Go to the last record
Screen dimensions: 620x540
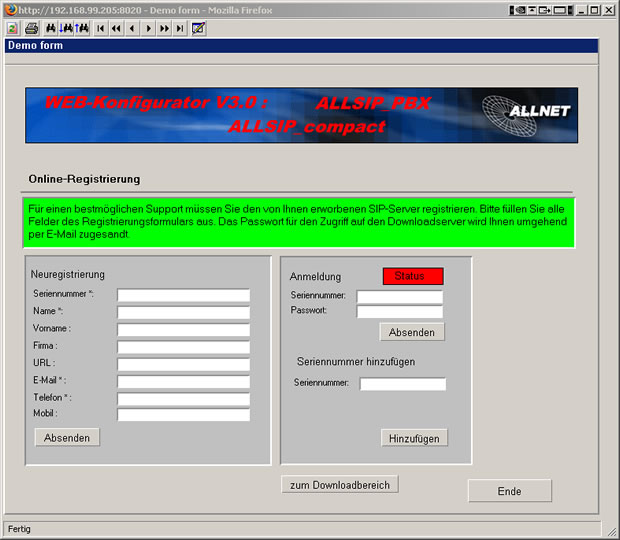(x=180, y=28)
